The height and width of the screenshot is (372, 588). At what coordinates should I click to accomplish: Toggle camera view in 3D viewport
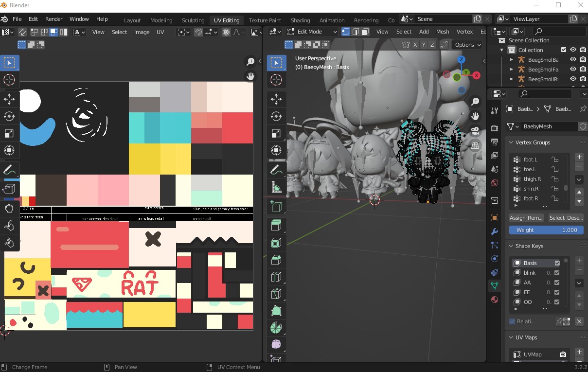pos(475,131)
